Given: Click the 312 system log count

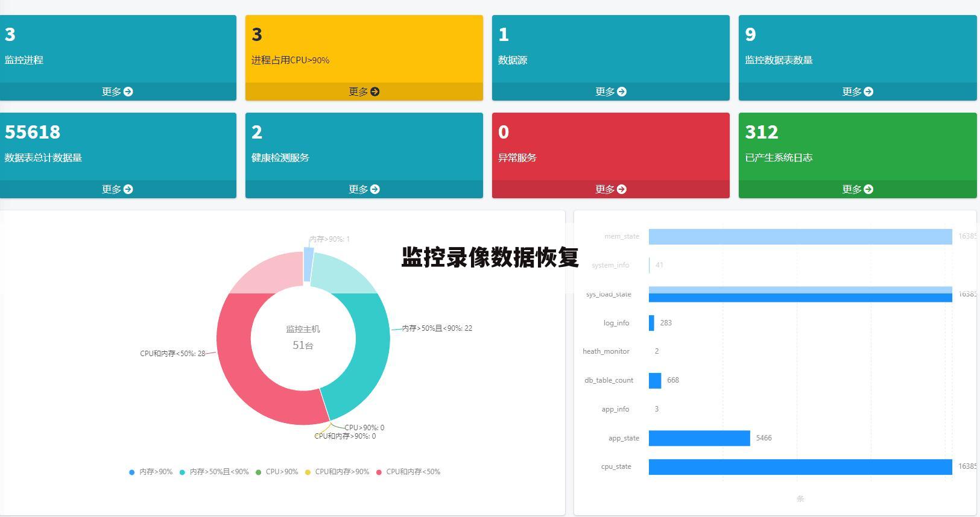Looking at the screenshot, I should [762, 132].
